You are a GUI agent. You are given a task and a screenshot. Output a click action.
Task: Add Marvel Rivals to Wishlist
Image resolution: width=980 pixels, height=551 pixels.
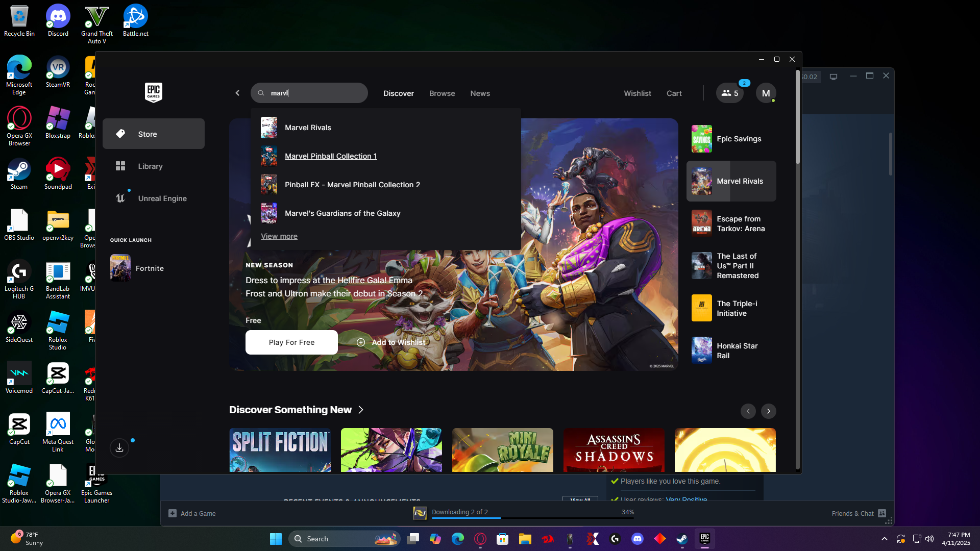click(391, 342)
